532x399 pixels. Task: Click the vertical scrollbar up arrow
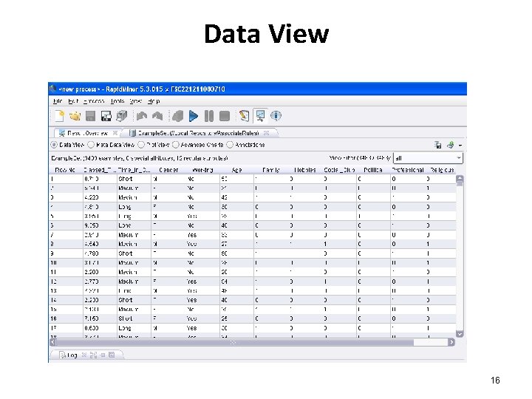460,179
